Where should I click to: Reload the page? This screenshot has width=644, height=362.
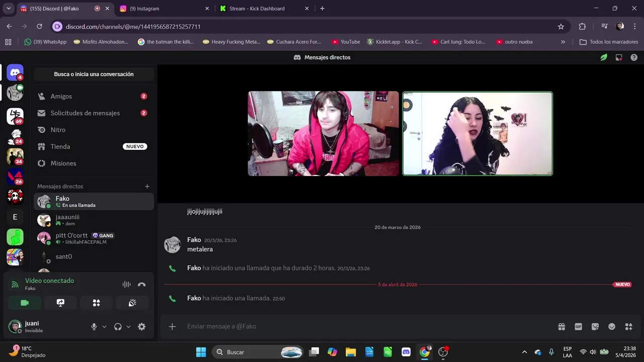click(39, 27)
